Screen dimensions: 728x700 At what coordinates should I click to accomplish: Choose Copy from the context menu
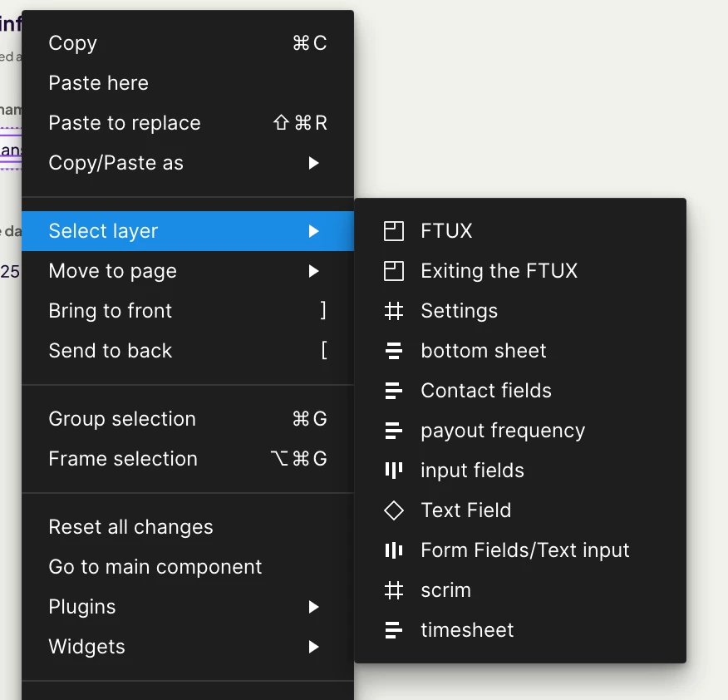point(73,43)
